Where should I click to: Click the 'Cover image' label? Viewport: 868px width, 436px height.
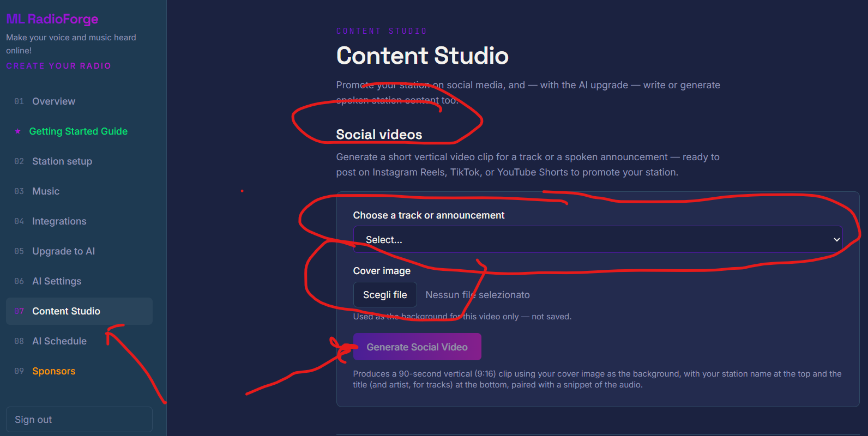(382, 271)
